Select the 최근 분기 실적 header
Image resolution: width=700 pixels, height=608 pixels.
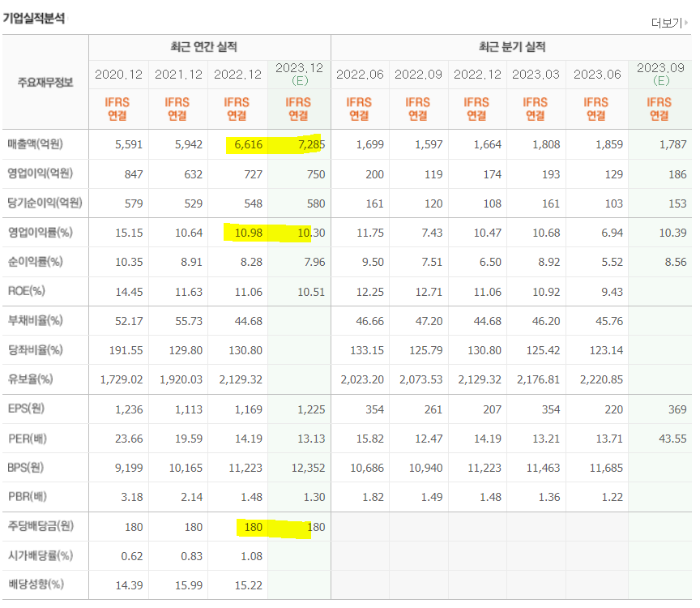512,46
